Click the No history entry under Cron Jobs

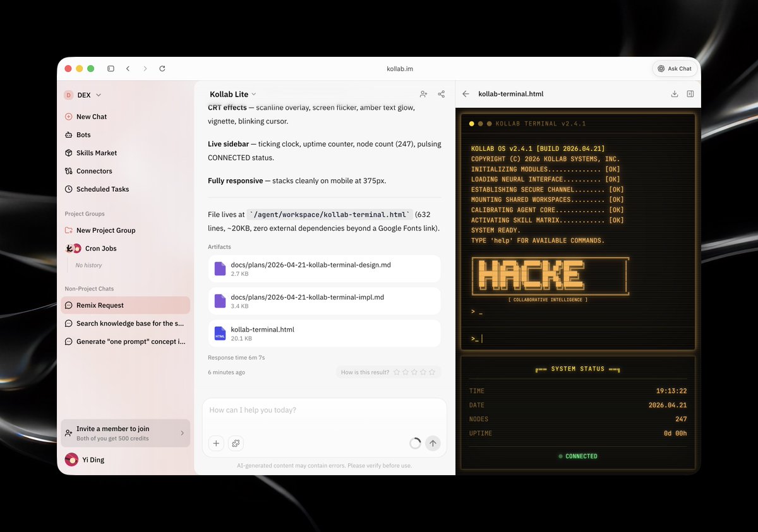pyautogui.click(x=88, y=266)
